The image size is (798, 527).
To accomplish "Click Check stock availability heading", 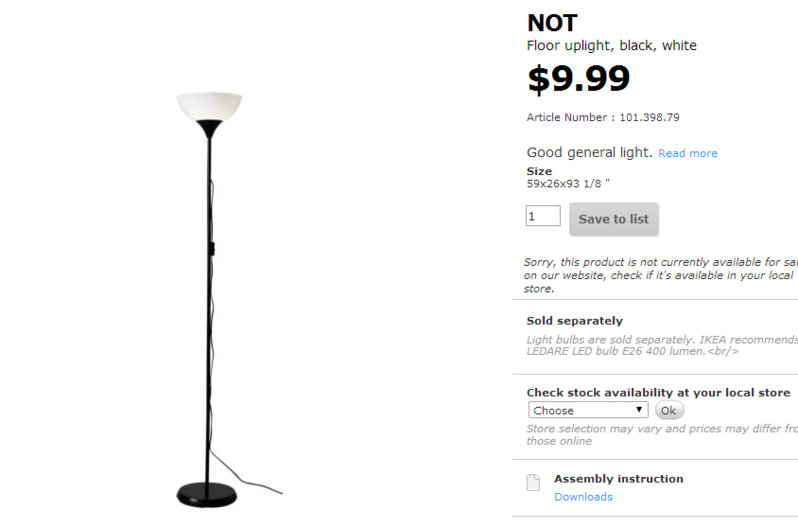I will [x=658, y=393].
